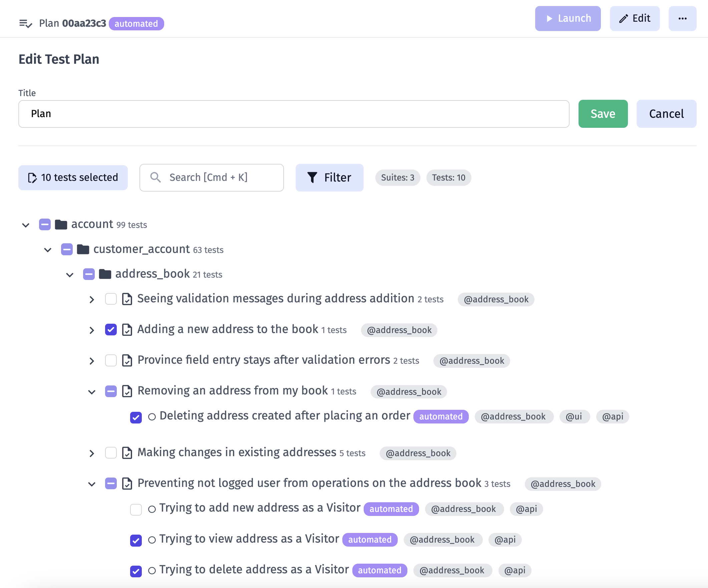Cancel editing the test plan
The image size is (708, 588).
pyautogui.click(x=666, y=113)
